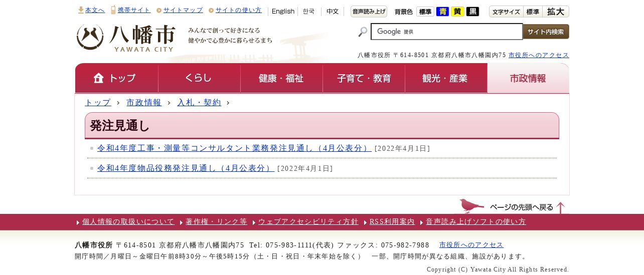Set background color to yellow 黄
Viewport: 644px width, 275px height.
[457, 12]
